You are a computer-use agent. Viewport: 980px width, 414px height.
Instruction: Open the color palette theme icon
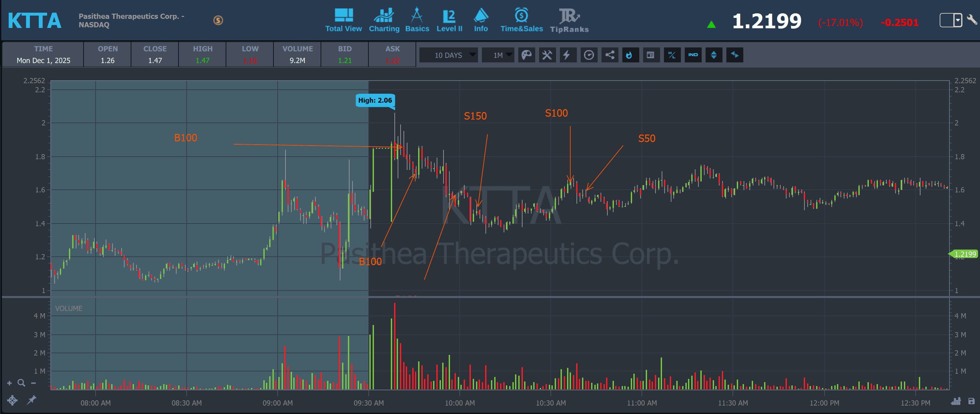coord(526,55)
